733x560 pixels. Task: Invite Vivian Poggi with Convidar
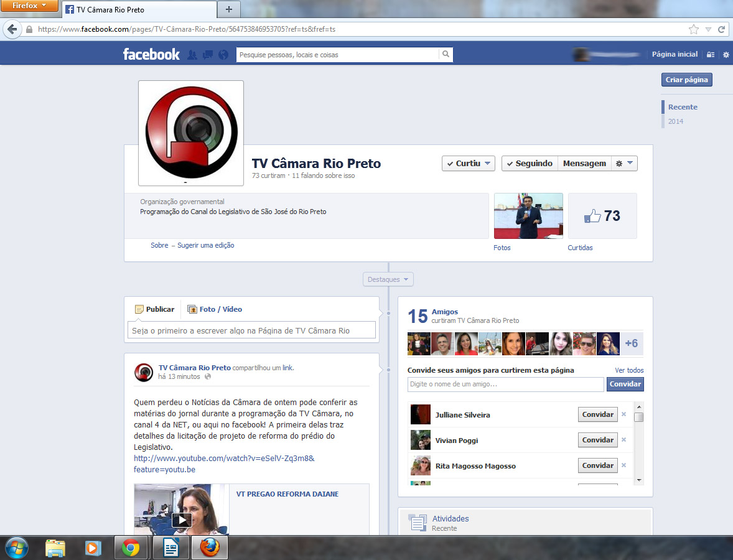pyautogui.click(x=597, y=440)
